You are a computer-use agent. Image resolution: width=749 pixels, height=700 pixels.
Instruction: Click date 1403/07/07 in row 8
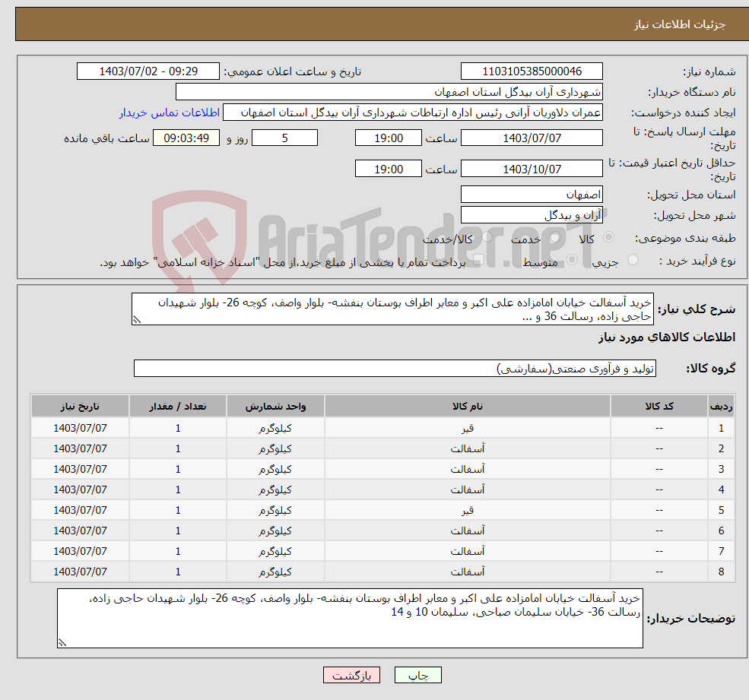coord(81,572)
